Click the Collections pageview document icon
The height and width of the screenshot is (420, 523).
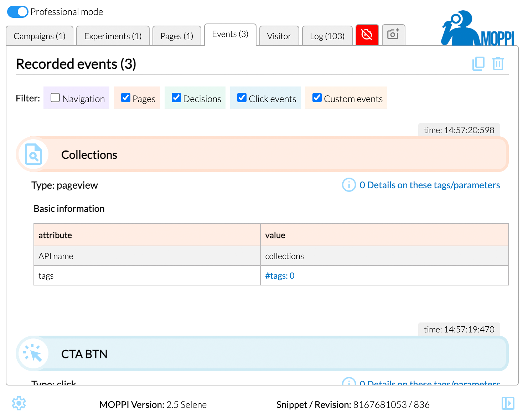point(33,154)
